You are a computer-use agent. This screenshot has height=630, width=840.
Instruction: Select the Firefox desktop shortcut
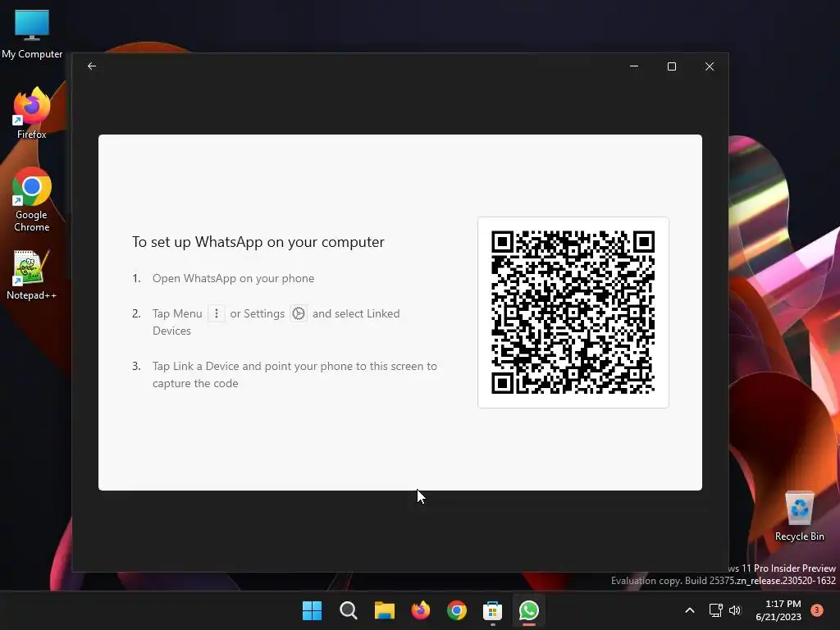[x=32, y=113]
